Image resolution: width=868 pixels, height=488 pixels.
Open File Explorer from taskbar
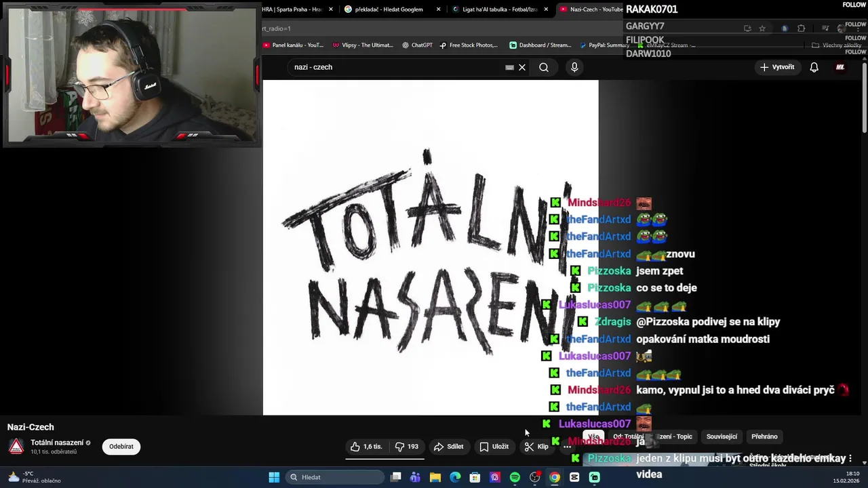click(435, 477)
